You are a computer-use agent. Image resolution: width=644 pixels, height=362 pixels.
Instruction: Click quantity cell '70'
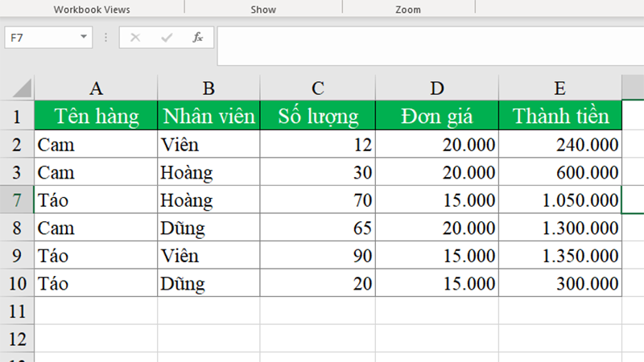pyautogui.click(x=318, y=200)
